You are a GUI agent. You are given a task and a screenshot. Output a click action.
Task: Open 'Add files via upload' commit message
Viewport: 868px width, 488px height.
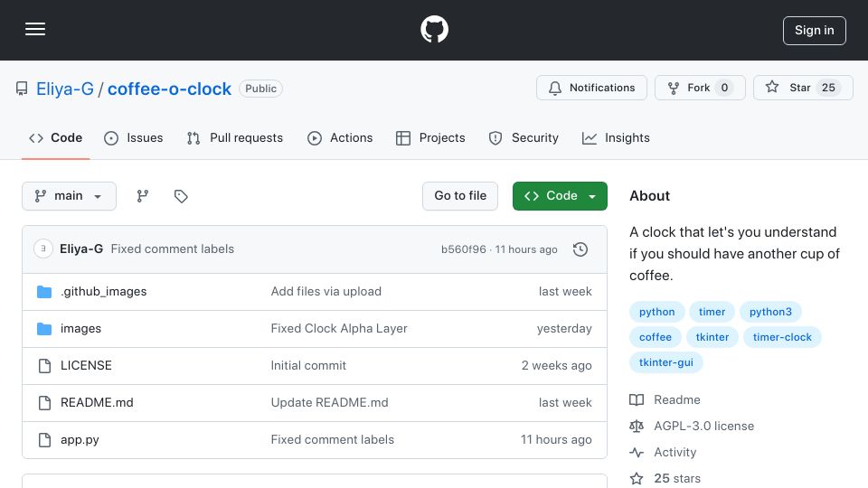click(x=326, y=292)
